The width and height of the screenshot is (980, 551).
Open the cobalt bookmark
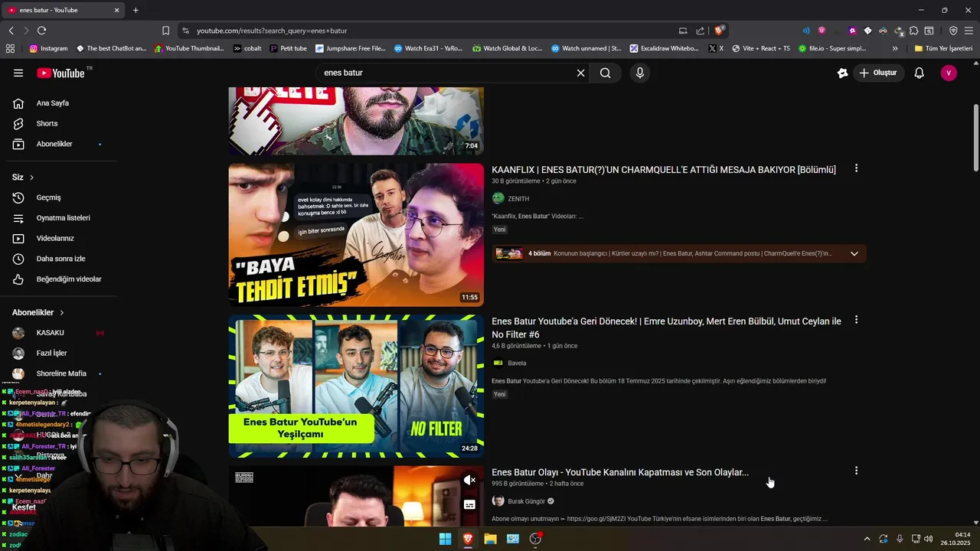point(247,48)
